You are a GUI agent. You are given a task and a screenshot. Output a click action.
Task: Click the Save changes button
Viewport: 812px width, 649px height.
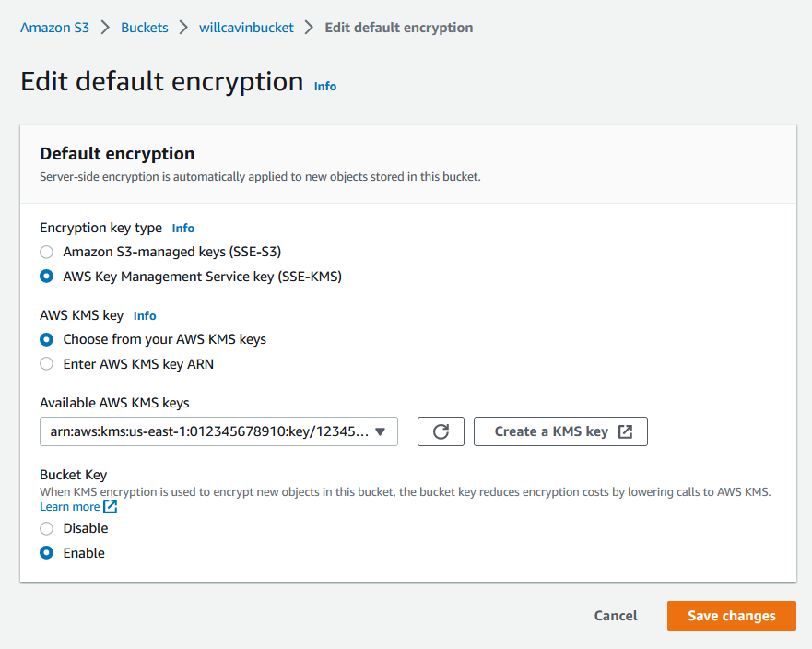[731, 615]
